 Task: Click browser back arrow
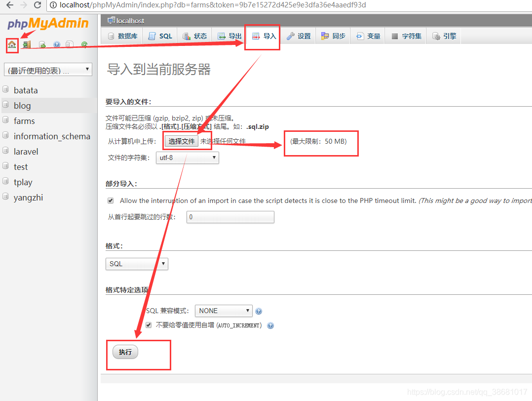point(10,5)
